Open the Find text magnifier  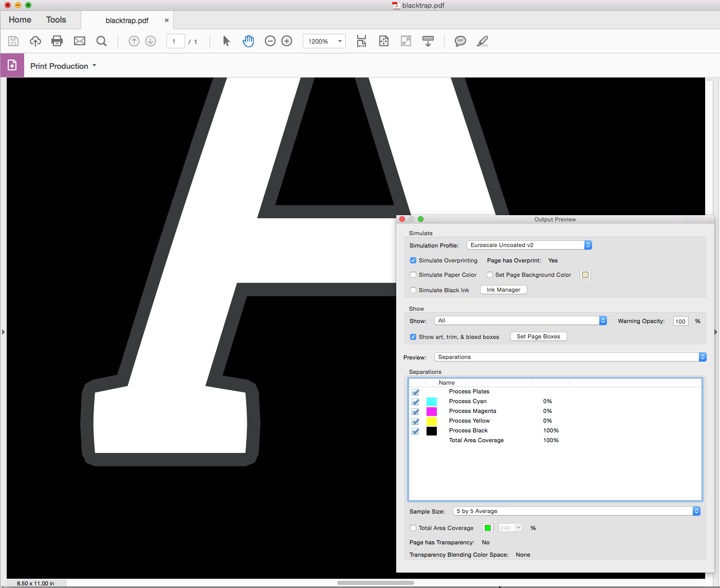click(x=102, y=41)
